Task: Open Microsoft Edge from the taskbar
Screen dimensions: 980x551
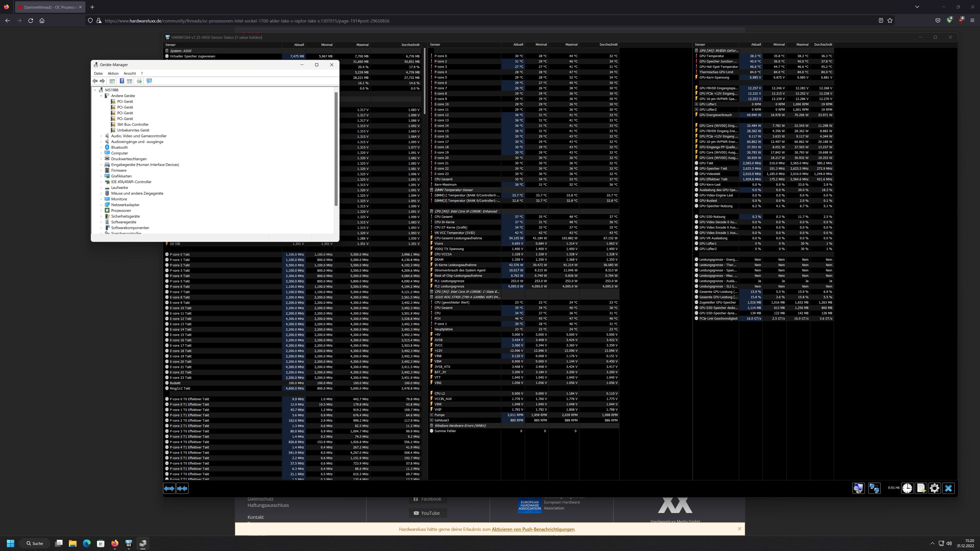Action: pyautogui.click(x=87, y=543)
